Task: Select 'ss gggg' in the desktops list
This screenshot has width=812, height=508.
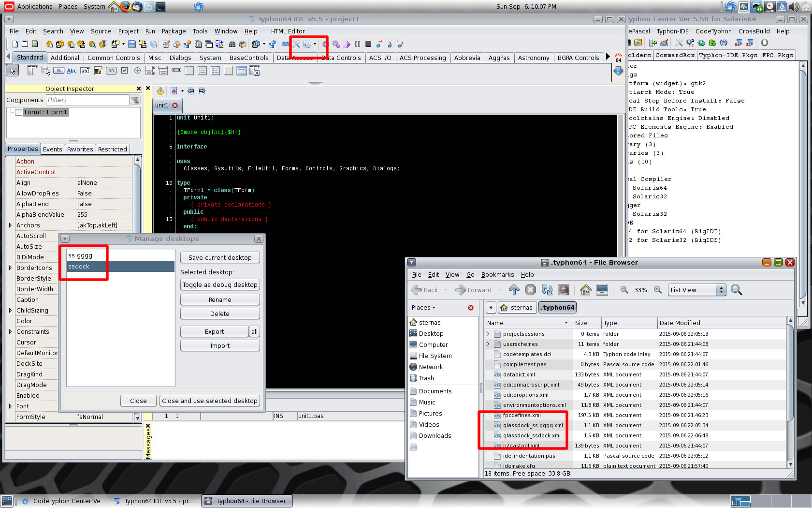Action: 121,255
